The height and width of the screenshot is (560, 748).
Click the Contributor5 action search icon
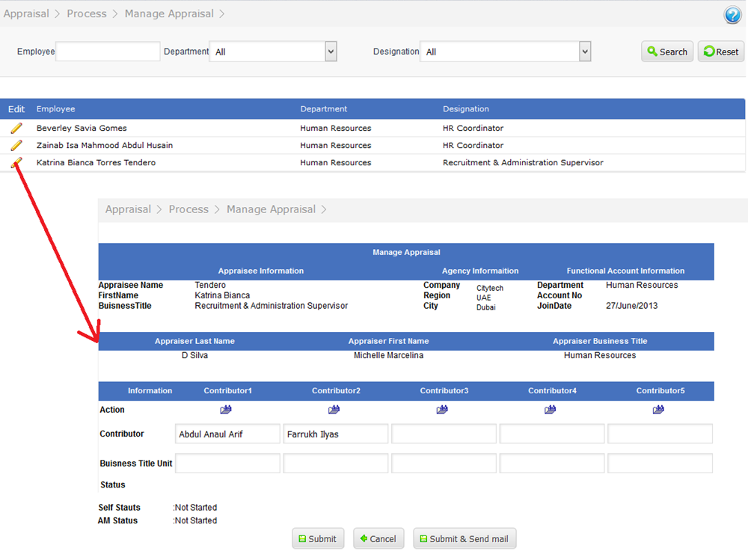click(x=658, y=409)
